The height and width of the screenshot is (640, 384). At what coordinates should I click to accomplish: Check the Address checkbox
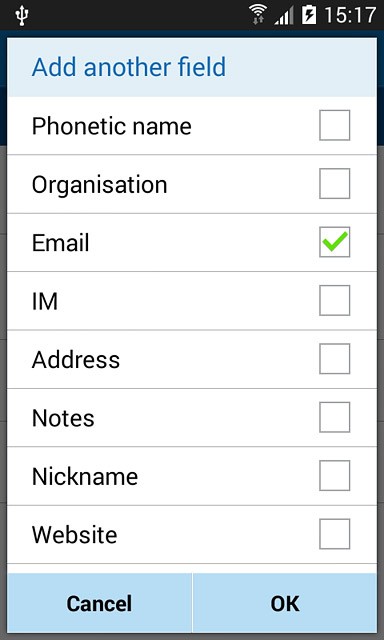[334, 359]
